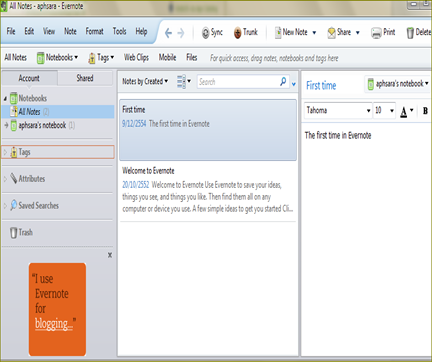Delete the selected note
Screen dimensions: 432x362
[x=419, y=32]
